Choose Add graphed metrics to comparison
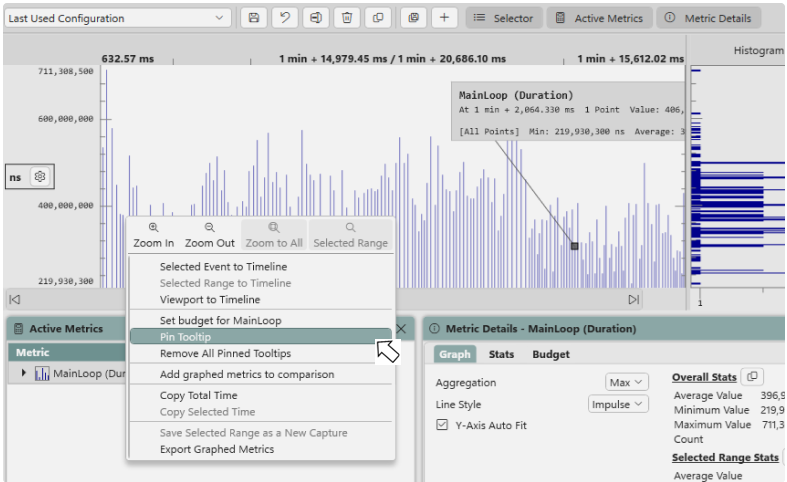Viewport: 787px width, 482px height. click(x=261, y=375)
